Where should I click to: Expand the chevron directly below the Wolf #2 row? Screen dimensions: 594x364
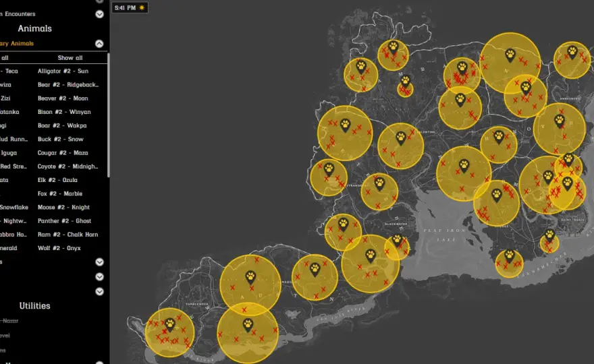(99, 262)
